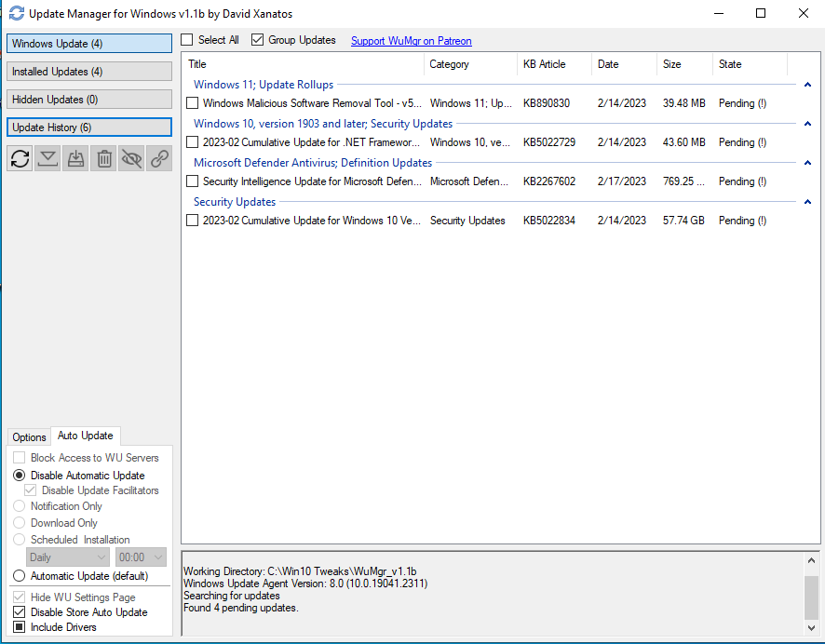Sort by the KB Article column header

(555, 64)
